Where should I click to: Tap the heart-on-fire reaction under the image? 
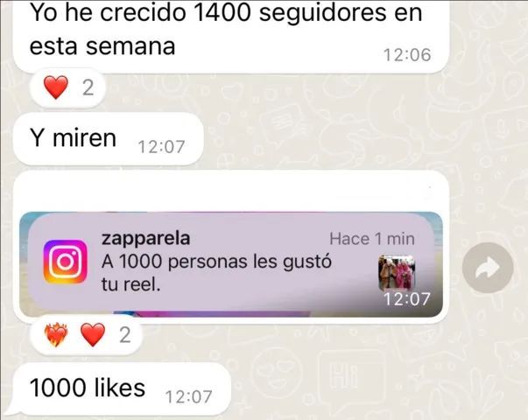coord(56,334)
